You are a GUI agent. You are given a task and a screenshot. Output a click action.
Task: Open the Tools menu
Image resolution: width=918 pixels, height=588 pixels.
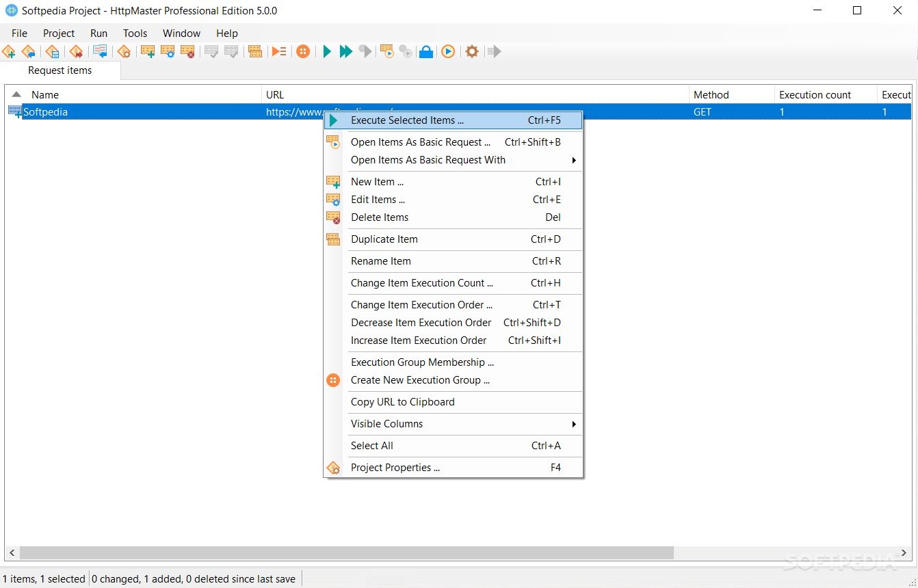click(135, 33)
